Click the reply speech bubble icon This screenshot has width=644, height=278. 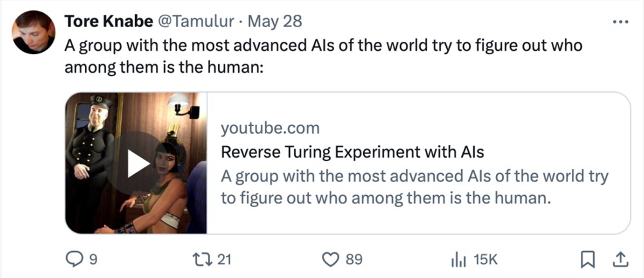tap(75, 259)
